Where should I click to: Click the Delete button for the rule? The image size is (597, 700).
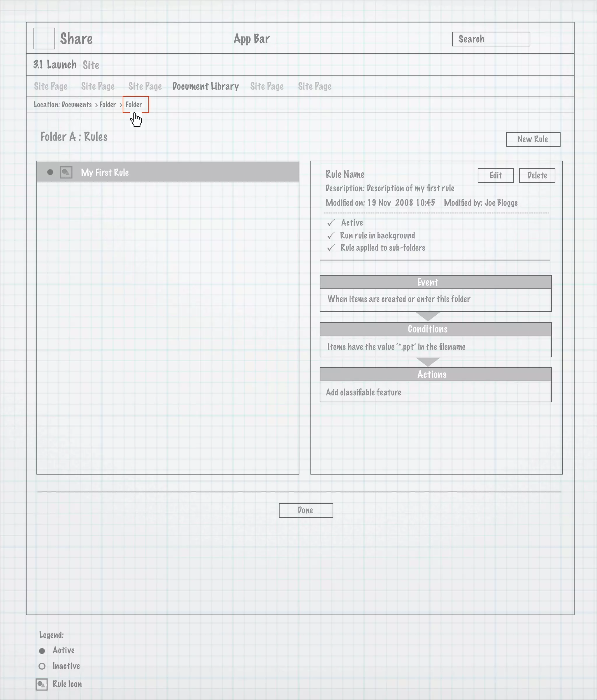pyautogui.click(x=537, y=175)
